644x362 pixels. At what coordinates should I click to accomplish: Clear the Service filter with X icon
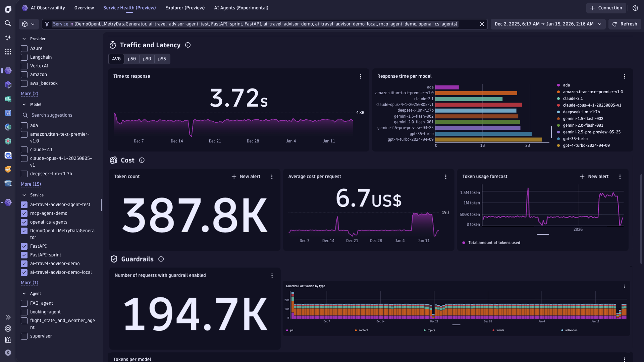click(482, 24)
